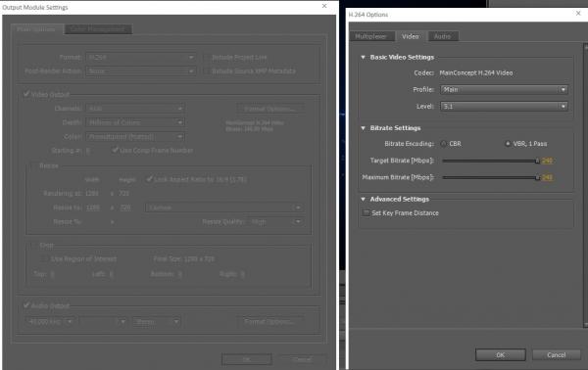Toggle the Crop checkbox
Image resolution: width=588 pixels, height=370 pixels.
click(x=34, y=246)
